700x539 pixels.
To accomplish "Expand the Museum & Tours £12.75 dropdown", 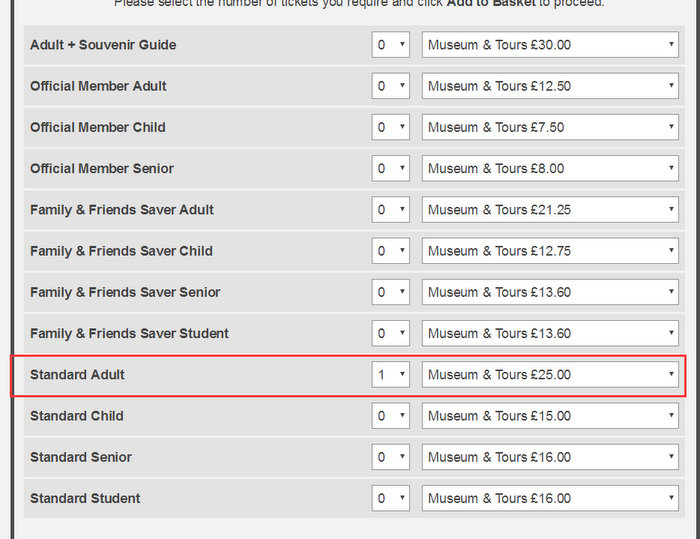I will [x=550, y=251].
